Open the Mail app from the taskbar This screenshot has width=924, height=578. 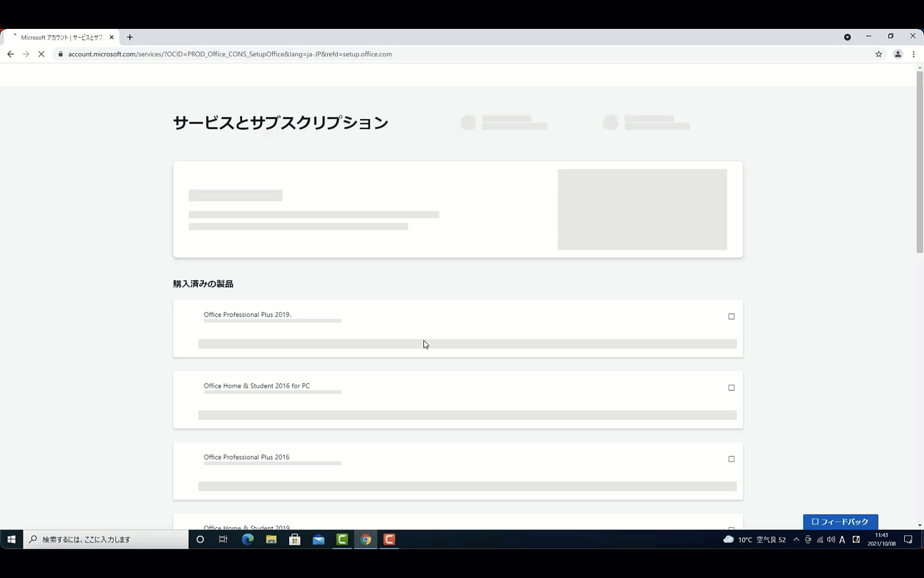pos(319,539)
